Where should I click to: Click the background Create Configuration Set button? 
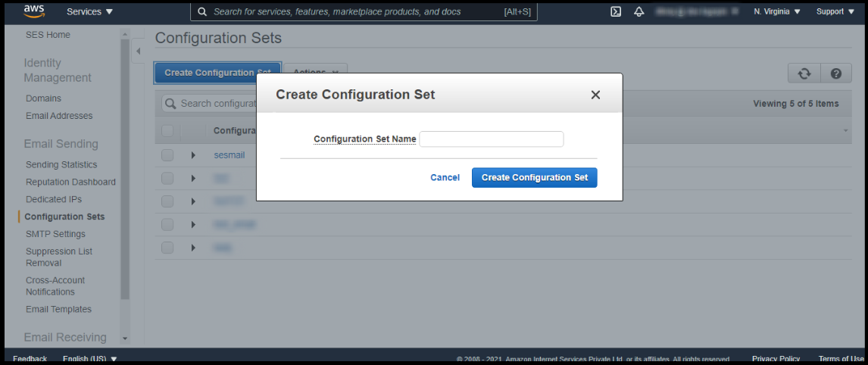tap(217, 73)
